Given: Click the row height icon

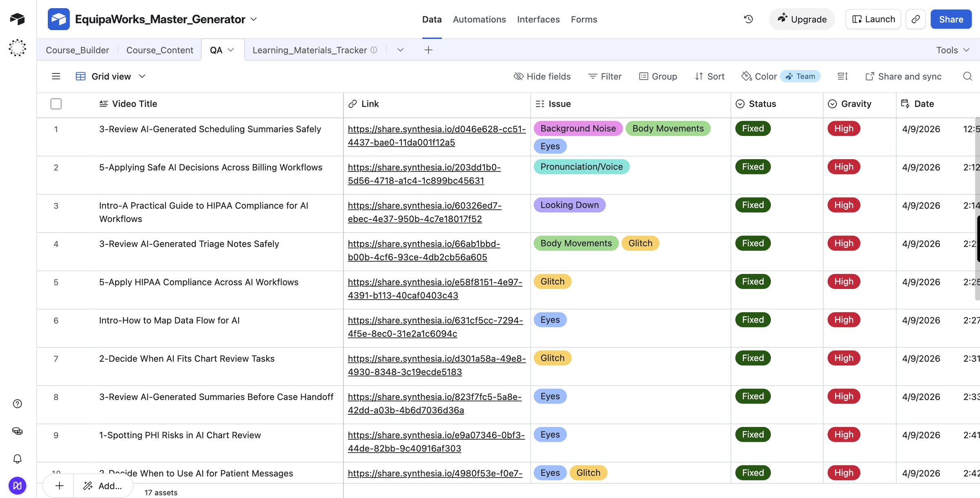Looking at the screenshot, I should pos(842,76).
